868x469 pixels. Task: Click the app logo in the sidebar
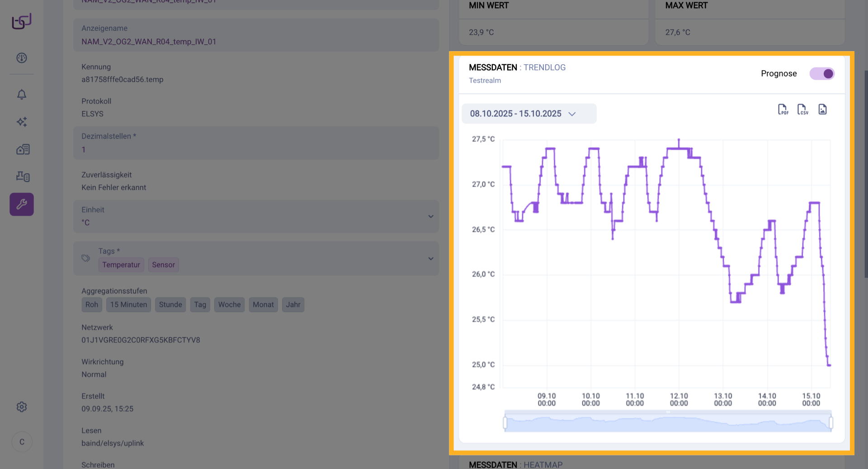[21, 21]
